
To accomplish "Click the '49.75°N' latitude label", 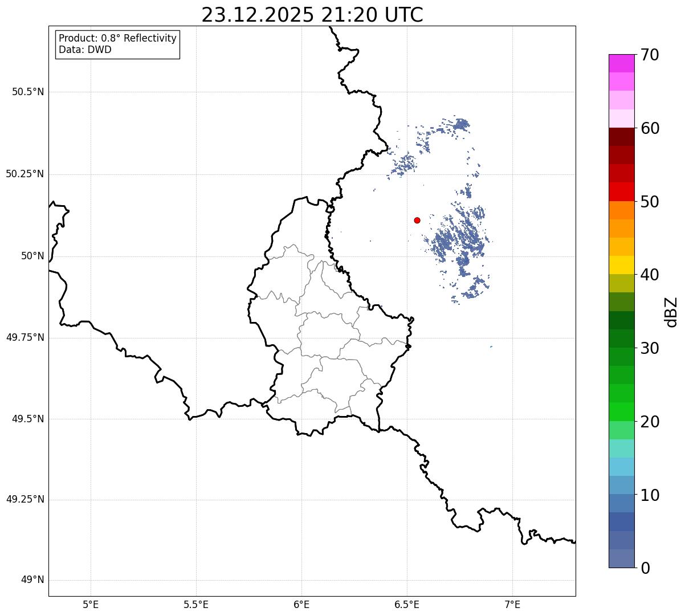I will [x=25, y=337].
